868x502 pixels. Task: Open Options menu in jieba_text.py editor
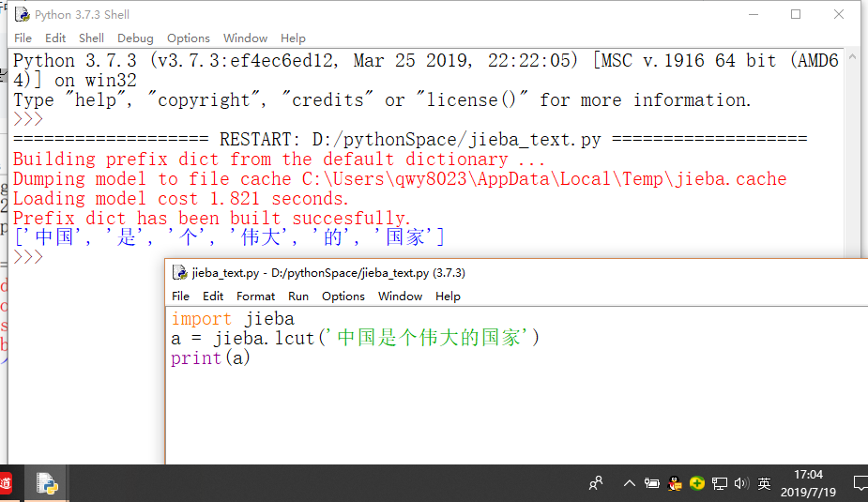(x=343, y=297)
